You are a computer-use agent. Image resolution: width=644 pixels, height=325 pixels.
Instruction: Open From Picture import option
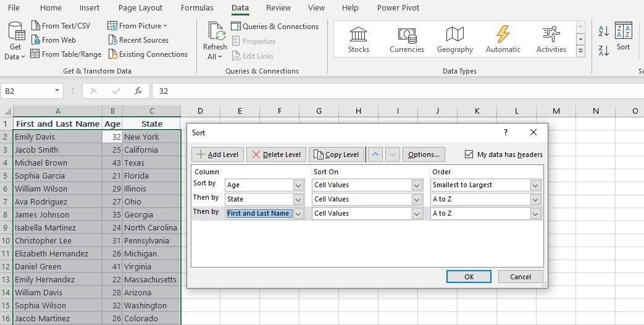pos(137,26)
